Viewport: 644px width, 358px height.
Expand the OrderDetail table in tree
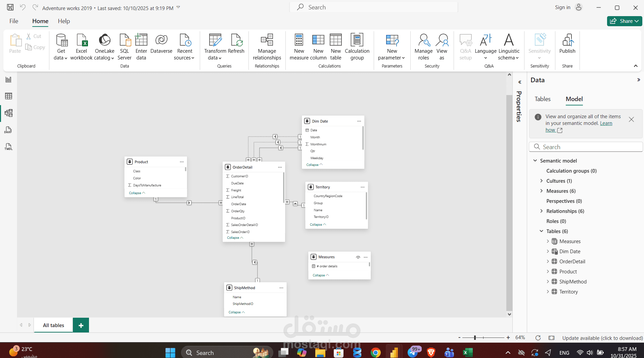click(548, 261)
